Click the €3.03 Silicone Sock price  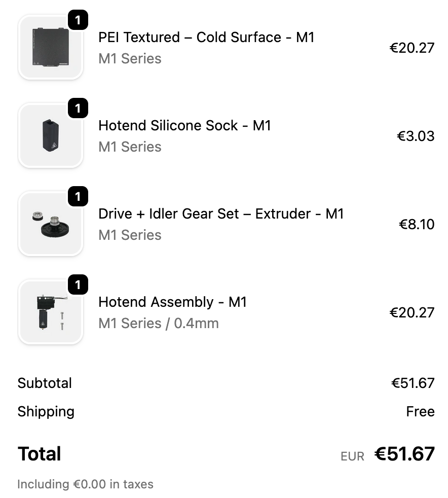pyautogui.click(x=415, y=136)
